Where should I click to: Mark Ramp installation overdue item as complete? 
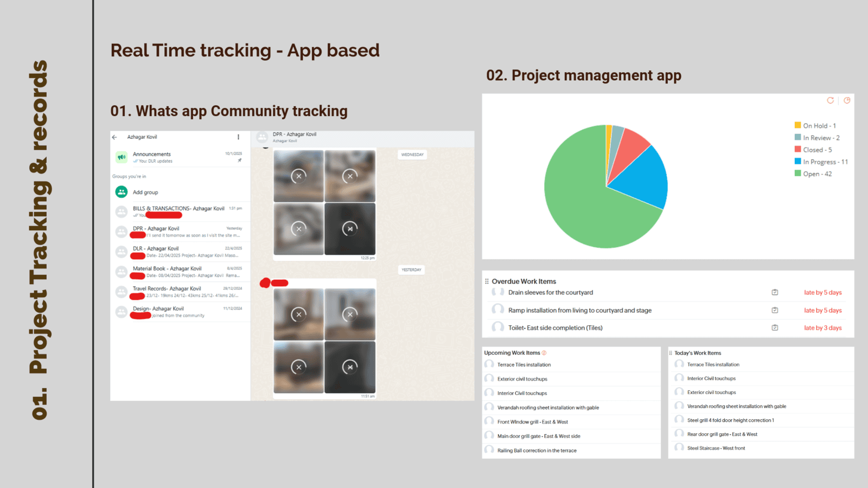tap(497, 310)
